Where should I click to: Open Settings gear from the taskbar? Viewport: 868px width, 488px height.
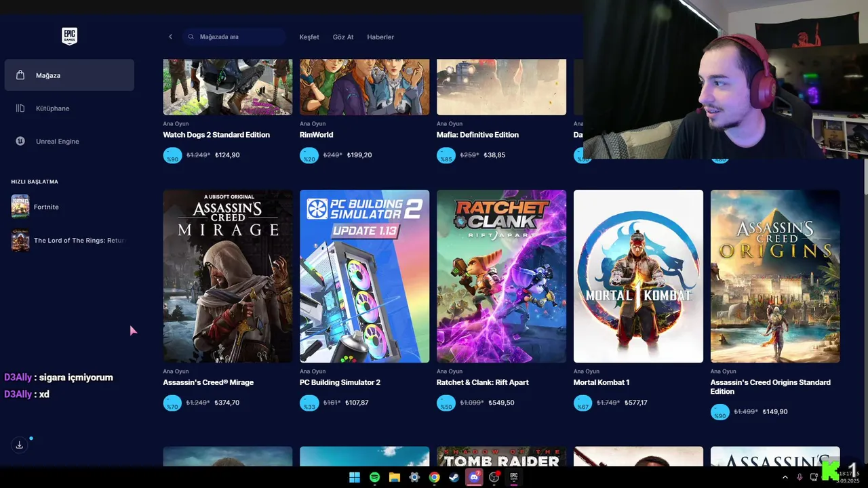coord(414,477)
